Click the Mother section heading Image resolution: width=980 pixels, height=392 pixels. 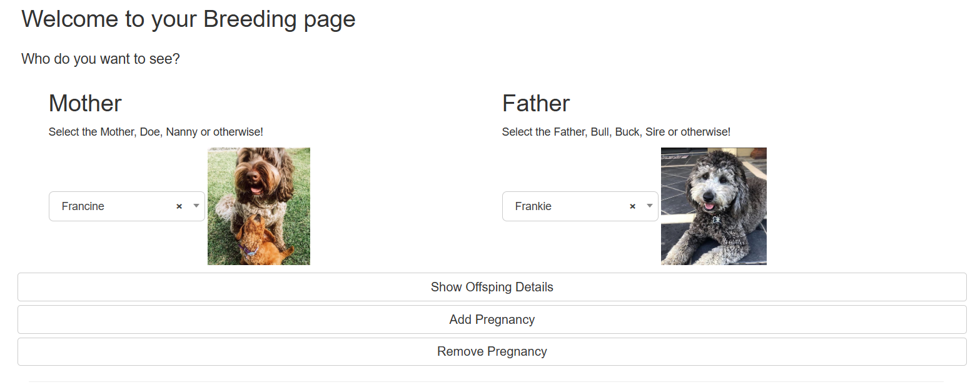pos(85,103)
